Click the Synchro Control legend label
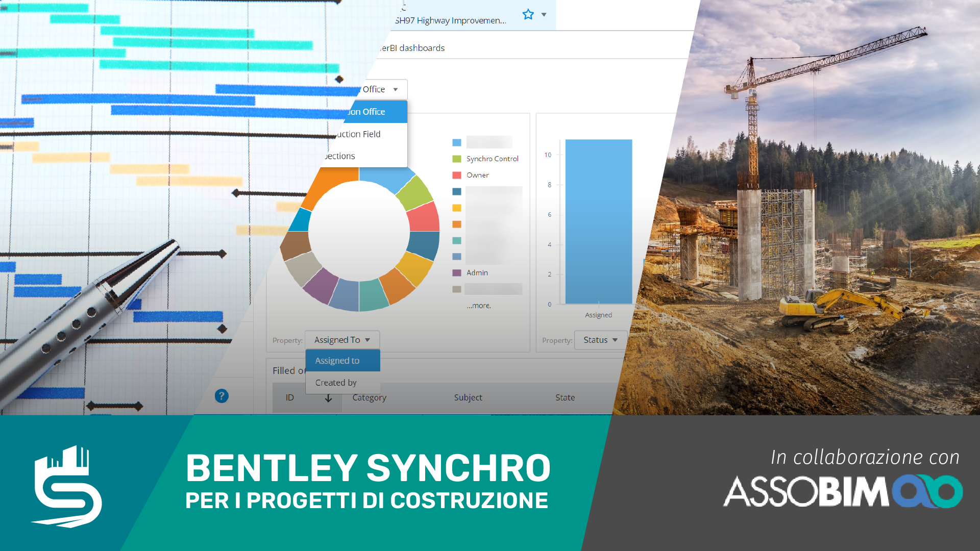This screenshot has width=980, height=551. [492, 159]
